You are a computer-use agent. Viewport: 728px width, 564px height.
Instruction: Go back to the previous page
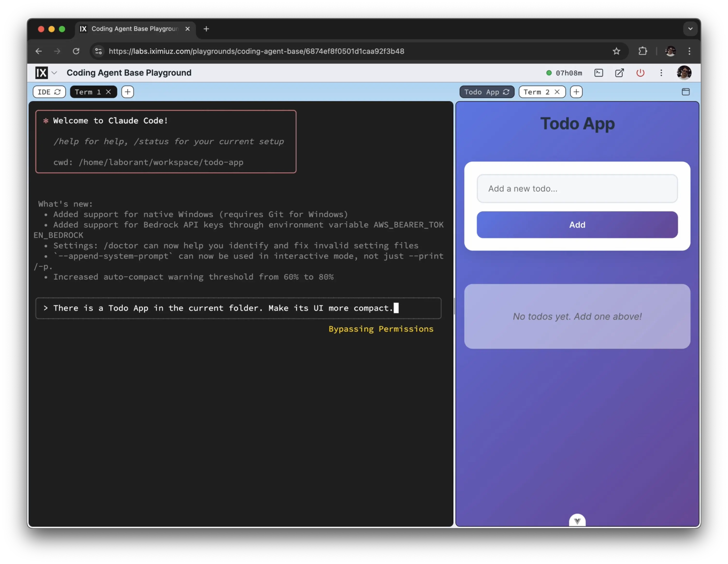point(39,51)
